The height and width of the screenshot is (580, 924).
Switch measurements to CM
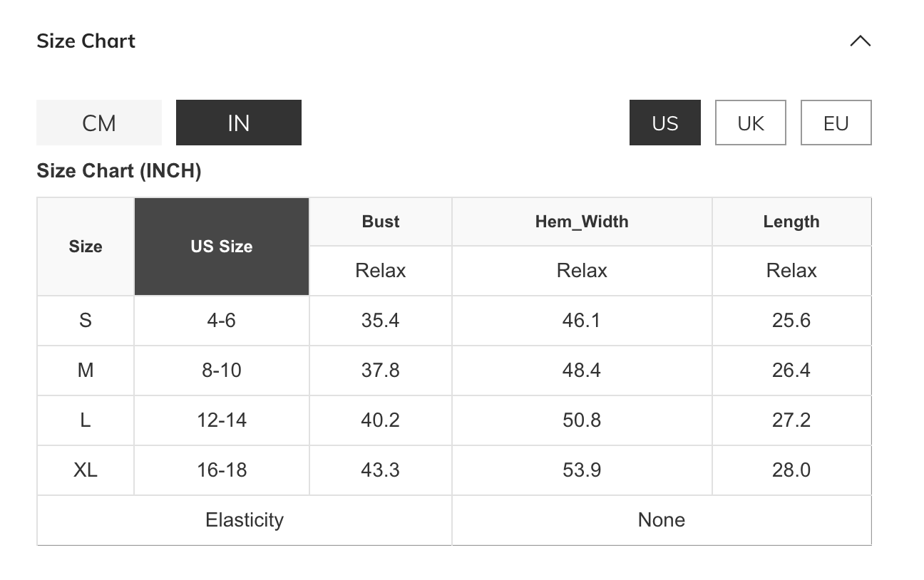(99, 123)
